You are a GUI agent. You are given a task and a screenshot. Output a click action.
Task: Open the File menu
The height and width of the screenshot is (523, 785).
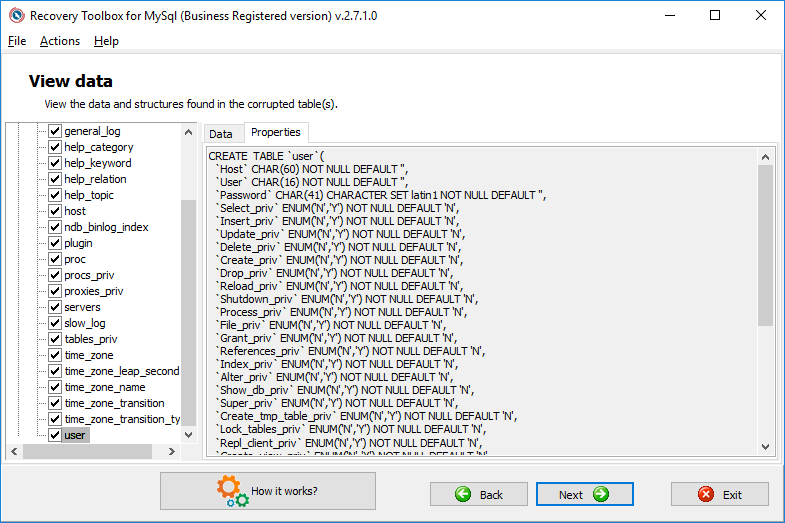(17, 41)
